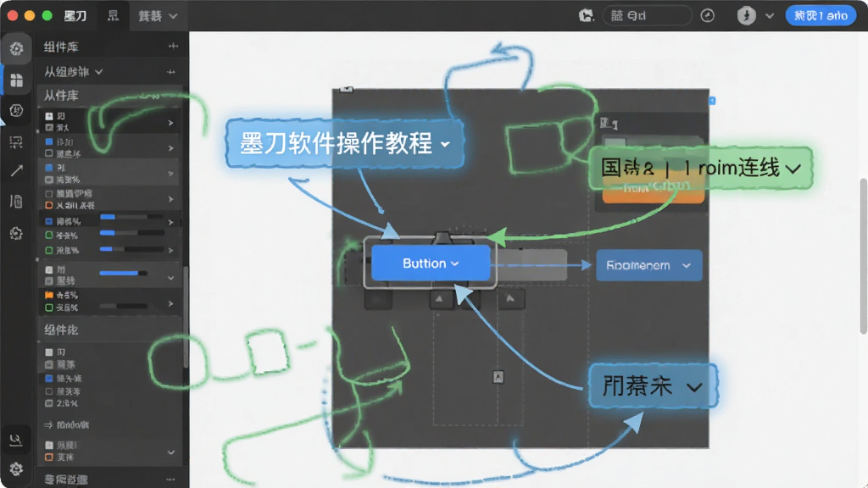Toggle the blue checkbox in the lower 组件 list
The width and height of the screenshot is (868, 488).
click(x=48, y=379)
